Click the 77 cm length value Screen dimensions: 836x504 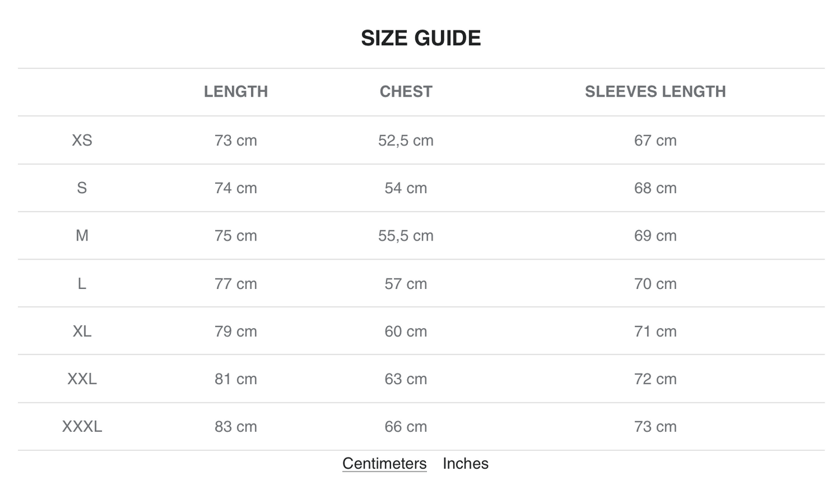tap(235, 284)
